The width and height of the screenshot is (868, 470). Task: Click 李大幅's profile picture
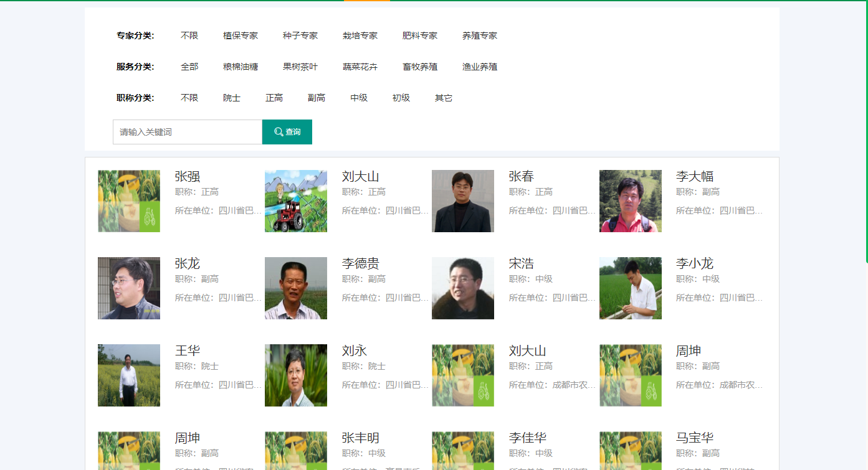click(630, 201)
